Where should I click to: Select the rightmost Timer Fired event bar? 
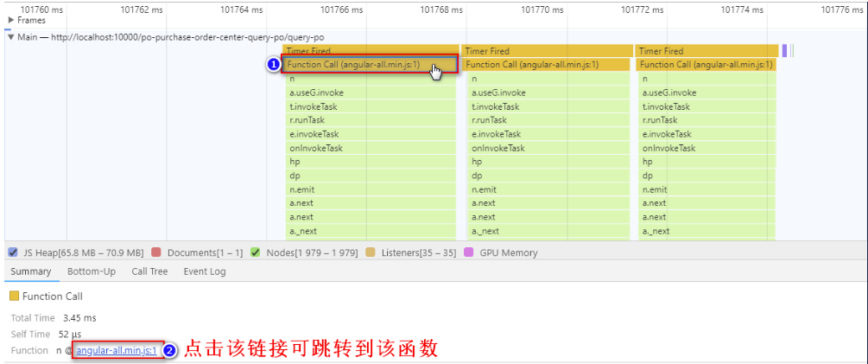pyautogui.click(x=706, y=50)
